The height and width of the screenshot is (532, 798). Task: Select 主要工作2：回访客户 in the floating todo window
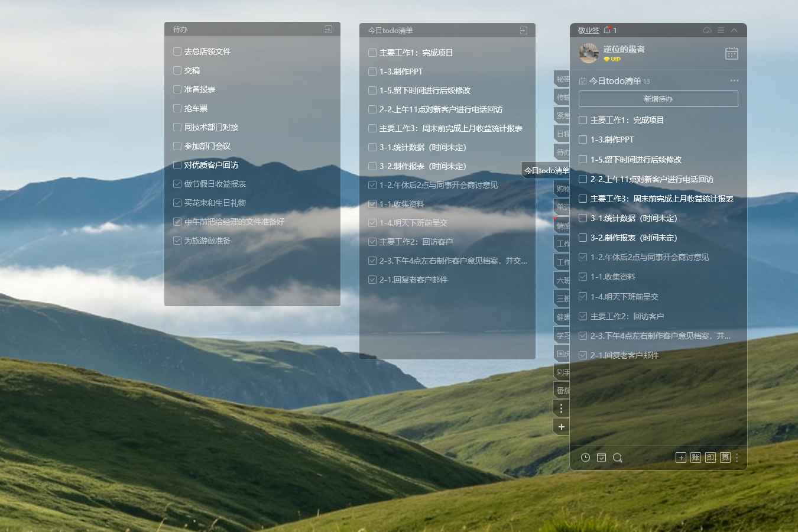416,242
